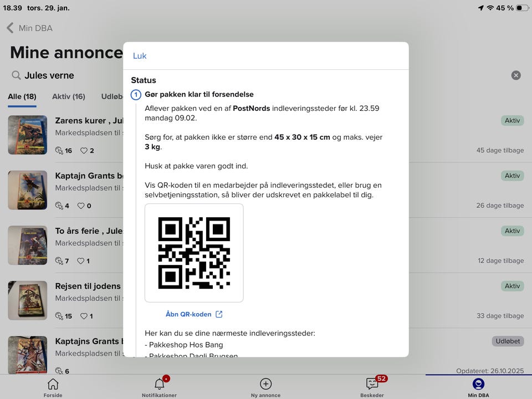Viewport: 532px width, 399px height.
Task: Tap the heart icon on Zarens kurer
Action: [x=84, y=151]
